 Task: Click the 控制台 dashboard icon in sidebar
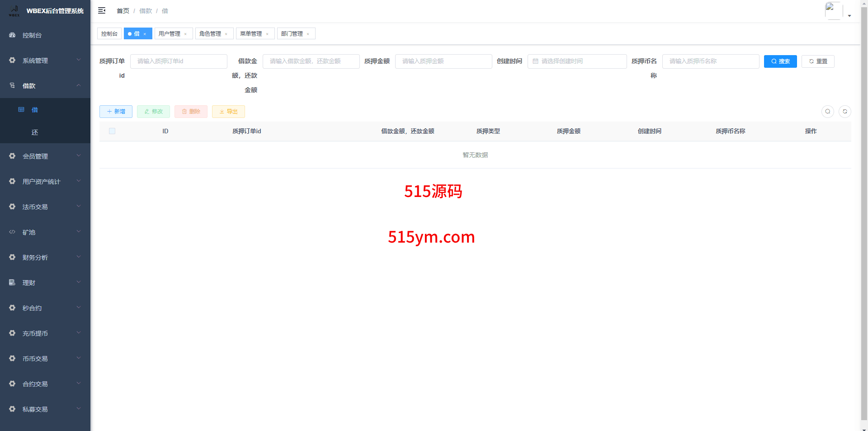click(12, 35)
